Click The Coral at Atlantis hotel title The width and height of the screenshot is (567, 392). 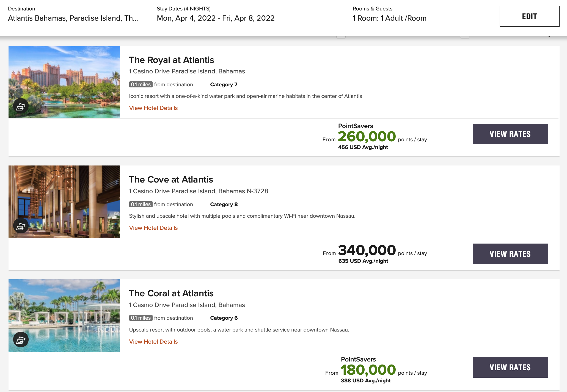[x=171, y=293]
